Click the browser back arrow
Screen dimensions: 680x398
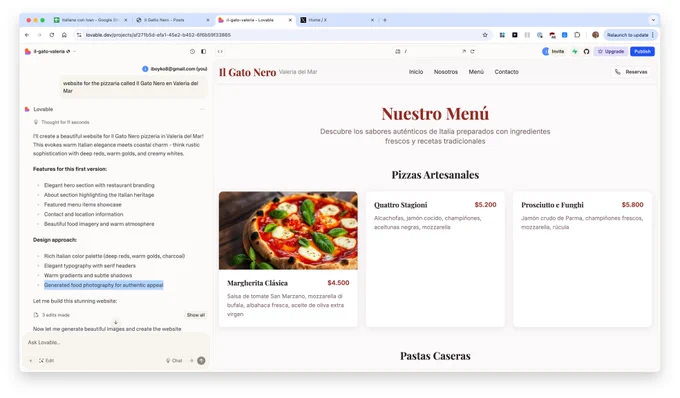[x=27, y=35]
